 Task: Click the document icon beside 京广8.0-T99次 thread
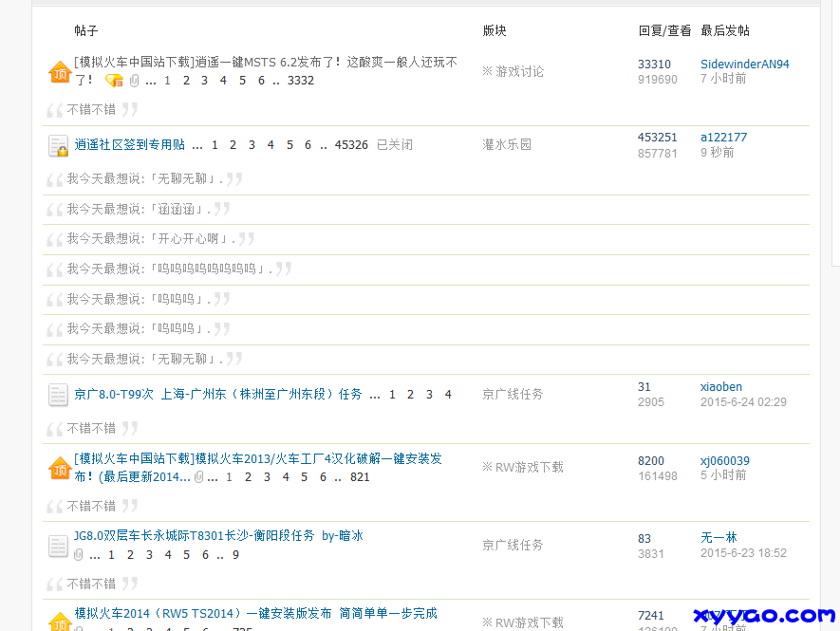coord(57,395)
